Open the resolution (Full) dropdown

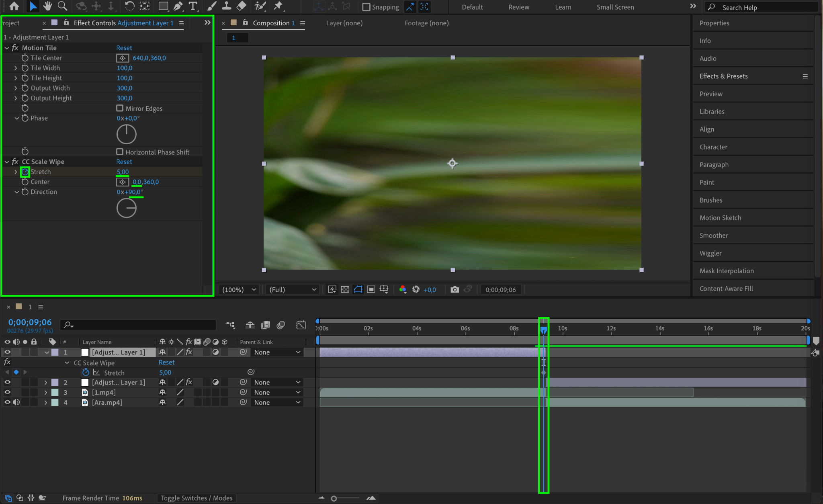(x=293, y=289)
